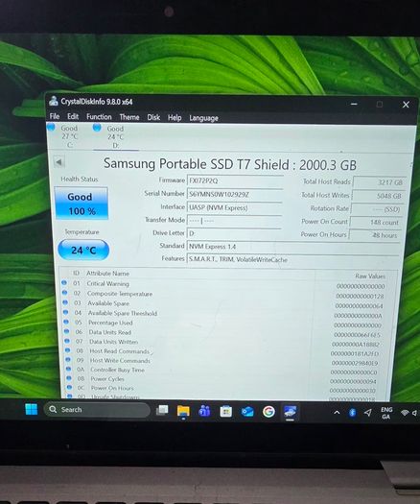
Task: Click the Firmware value field
Action: click(x=235, y=181)
